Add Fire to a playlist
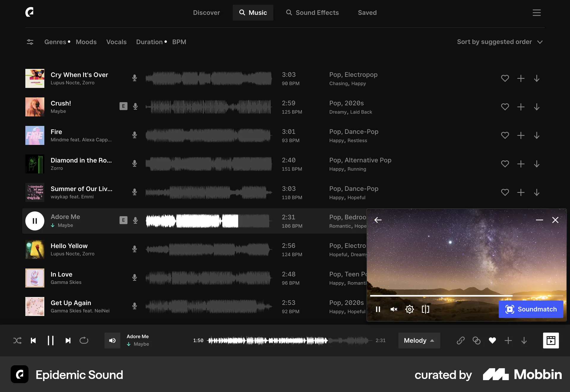The width and height of the screenshot is (570, 392). pyautogui.click(x=521, y=135)
